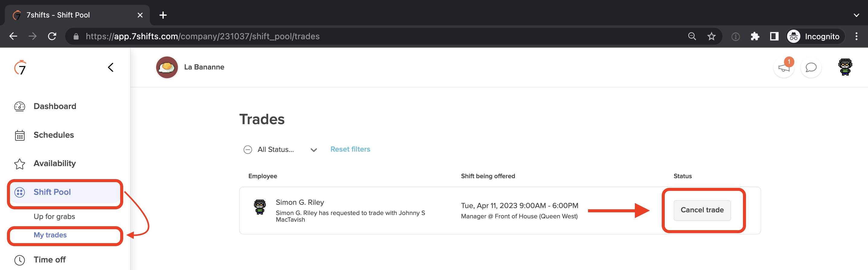This screenshot has width=868, height=270.
Task: Click the Simon G. Riley employee name
Action: click(300, 203)
